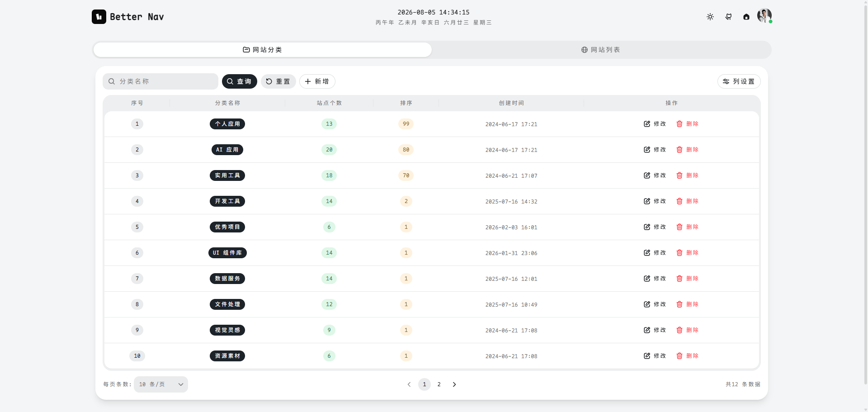
Task: Click the 共12 条数据 total text
Action: (x=743, y=384)
